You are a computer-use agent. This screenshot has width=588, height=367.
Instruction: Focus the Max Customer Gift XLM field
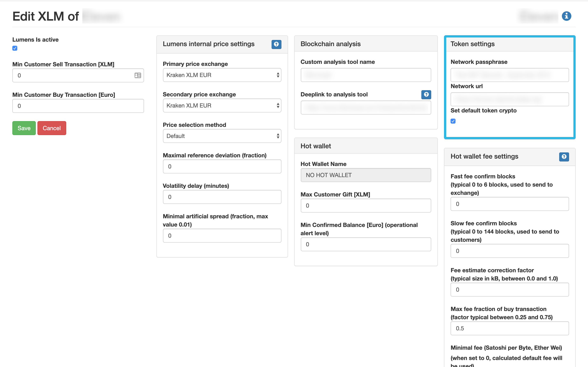[366, 206]
